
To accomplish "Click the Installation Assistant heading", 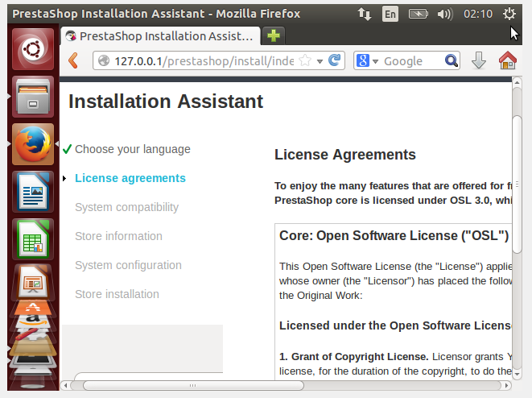I will click(x=166, y=102).
